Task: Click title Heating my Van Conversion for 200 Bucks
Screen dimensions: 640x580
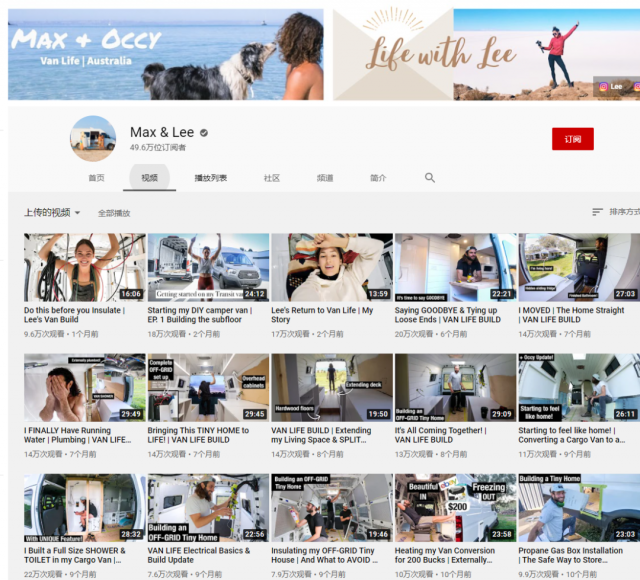Action: 444,555
